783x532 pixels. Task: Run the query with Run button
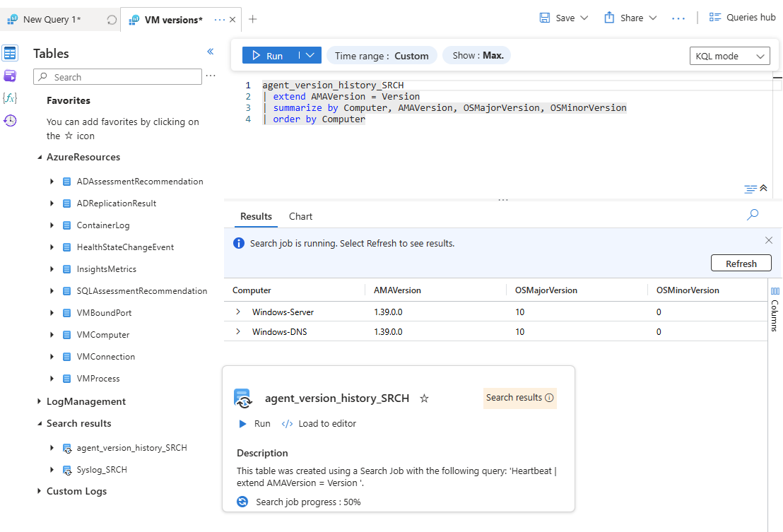[270, 55]
